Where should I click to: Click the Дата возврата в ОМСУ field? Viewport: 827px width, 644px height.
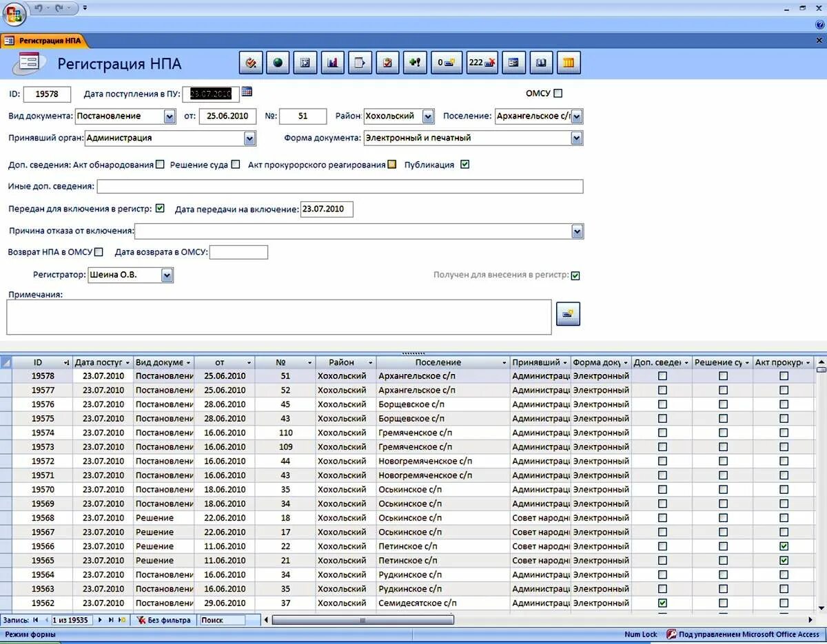coord(238,252)
